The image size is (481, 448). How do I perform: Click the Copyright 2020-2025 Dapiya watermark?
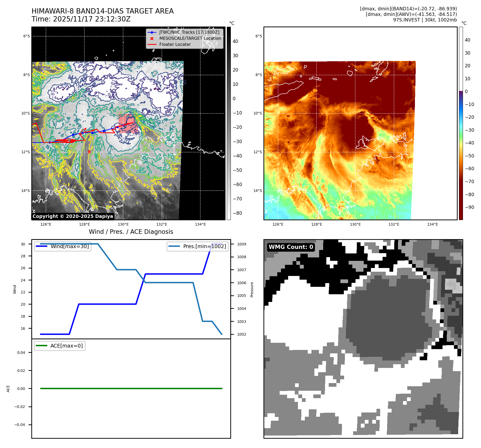point(73,216)
